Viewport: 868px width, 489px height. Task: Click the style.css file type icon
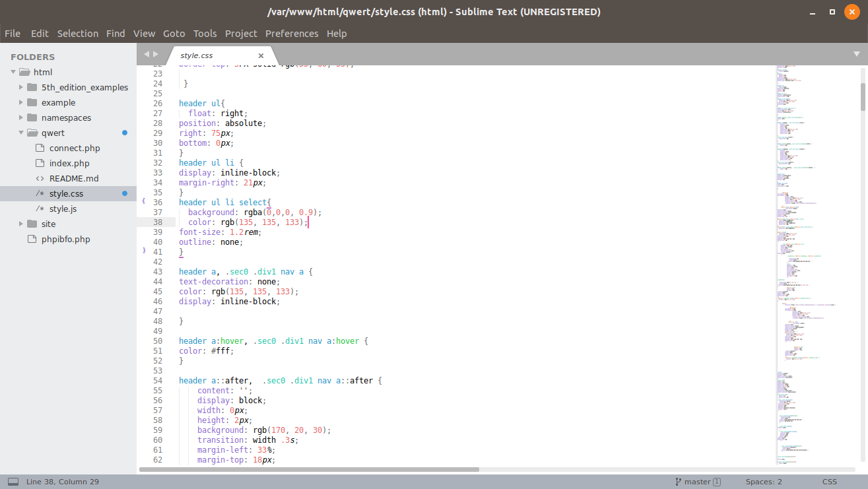point(39,193)
